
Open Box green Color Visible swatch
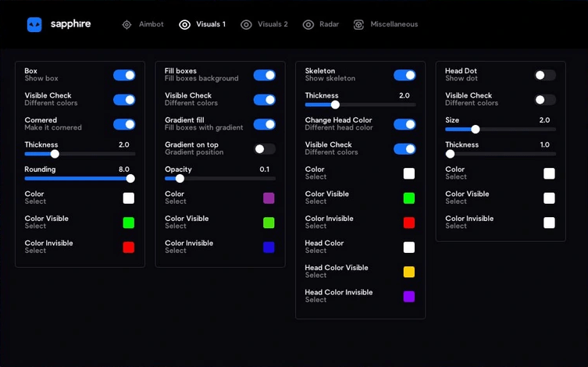129,223
